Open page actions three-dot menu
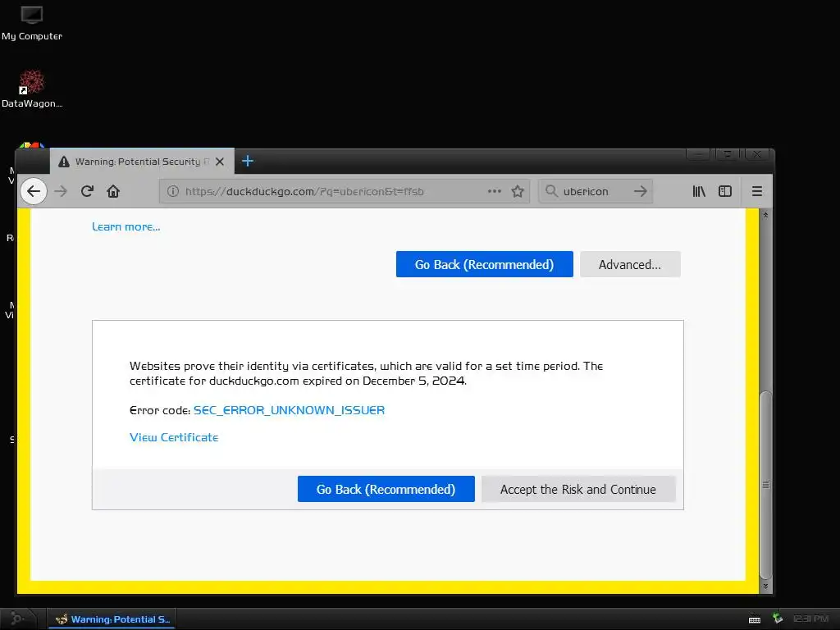Viewport: 840px width, 630px height. tap(494, 190)
